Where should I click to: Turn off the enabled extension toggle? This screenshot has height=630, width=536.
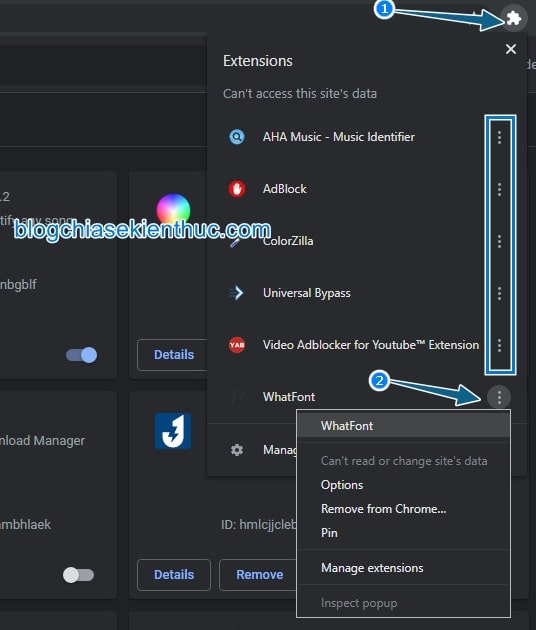click(82, 355)
